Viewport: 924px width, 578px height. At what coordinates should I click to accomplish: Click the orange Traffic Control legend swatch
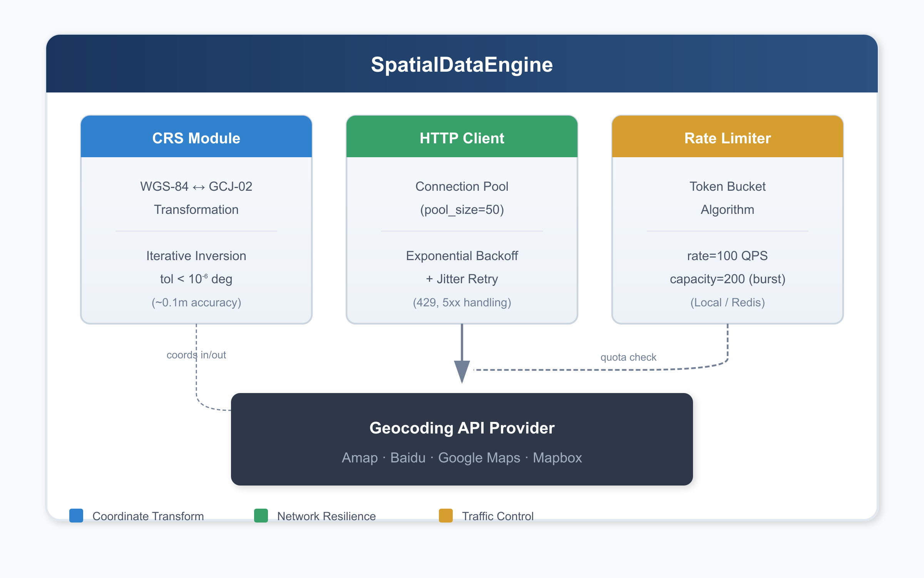(446, 516)
